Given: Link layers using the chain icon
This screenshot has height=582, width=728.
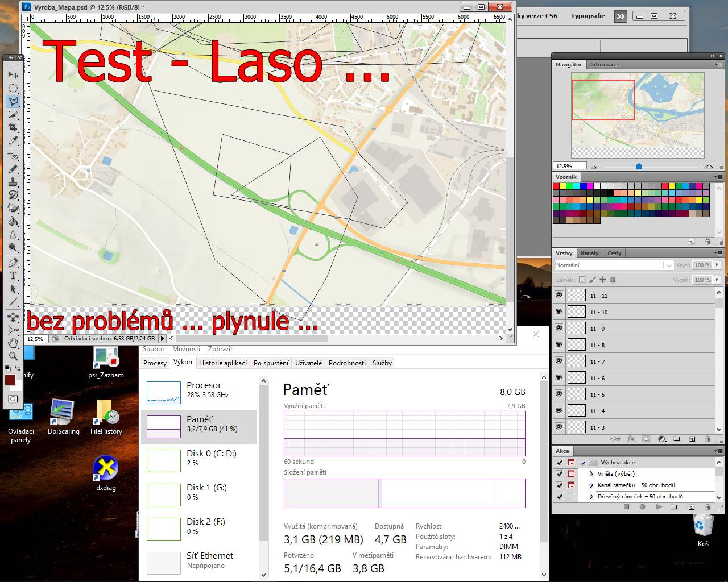Looking at the screenshot, I should (x=615, y=439).
